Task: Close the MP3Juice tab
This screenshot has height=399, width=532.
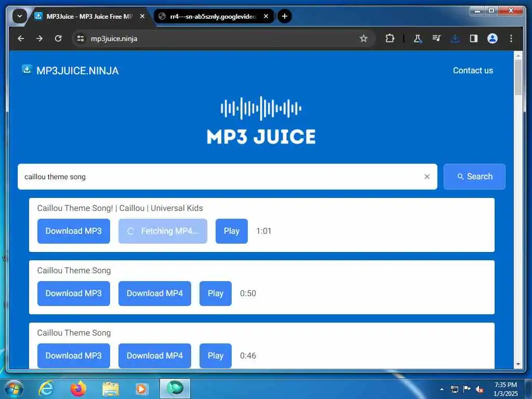Action: [x=142, y=16]
